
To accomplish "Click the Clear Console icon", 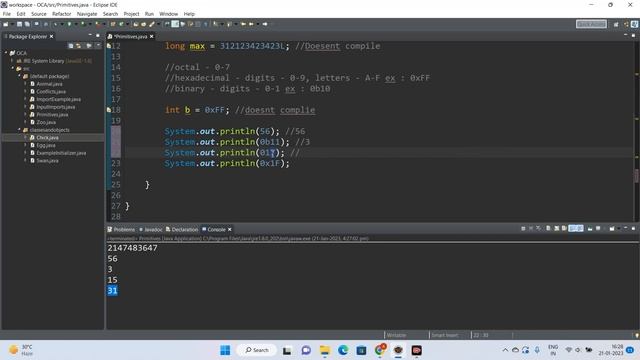I will 548,229.
